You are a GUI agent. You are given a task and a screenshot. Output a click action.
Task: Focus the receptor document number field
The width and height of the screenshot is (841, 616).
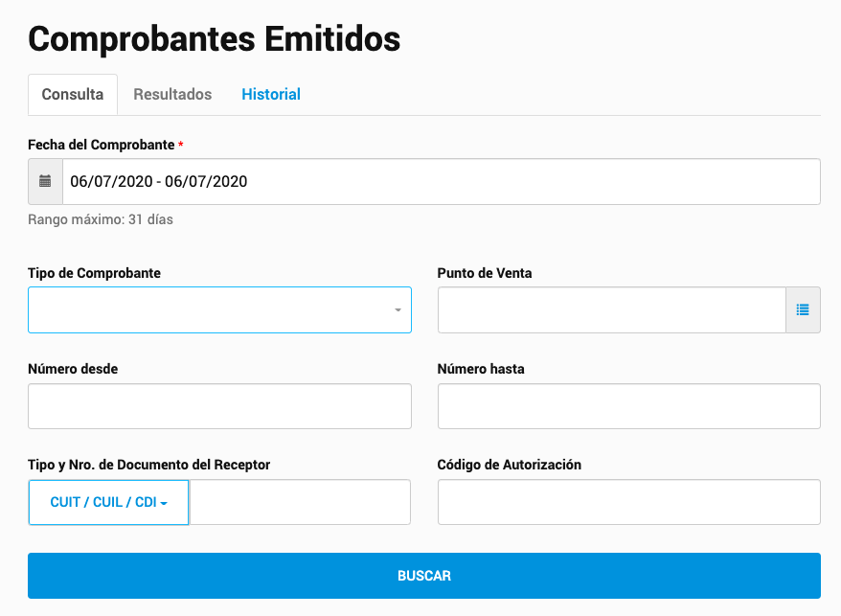click(300, 502)
